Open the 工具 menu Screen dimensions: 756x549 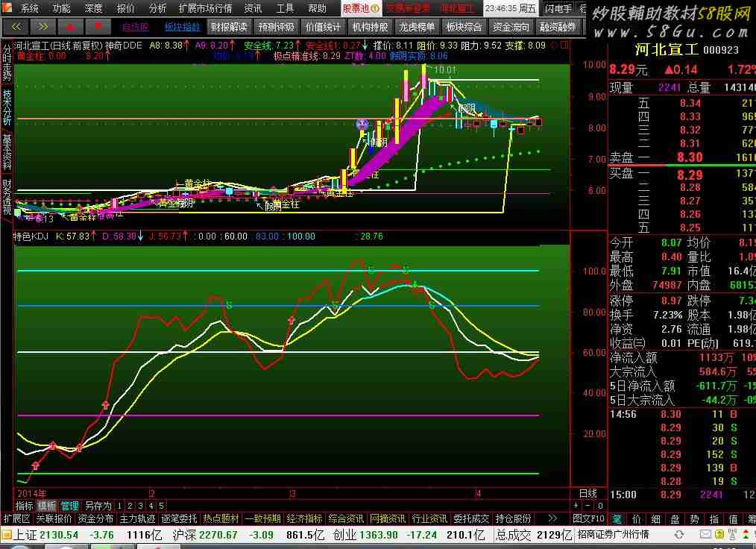tap(285, 8)
